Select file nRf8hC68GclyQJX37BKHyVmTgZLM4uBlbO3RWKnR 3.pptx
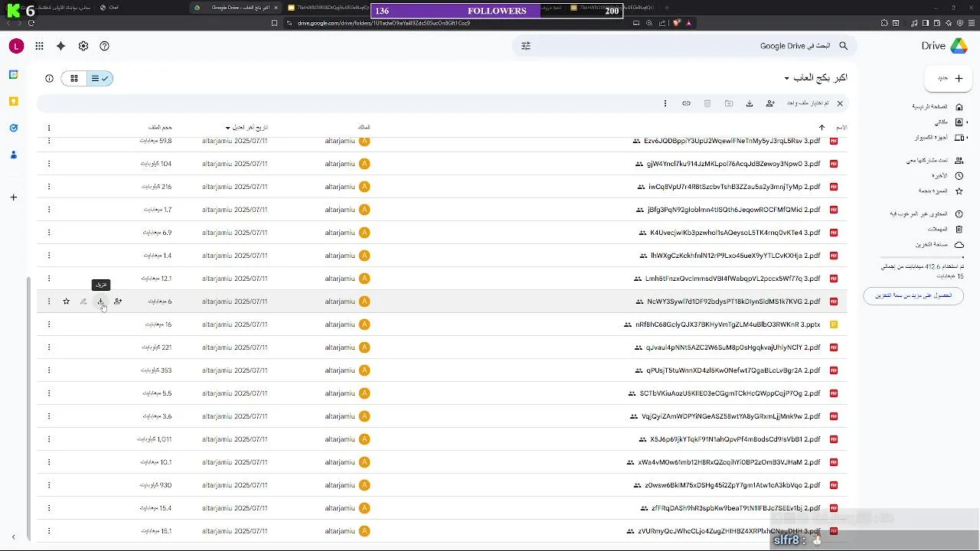The height and width of the screenshot is (551, 980). (728, 324)
